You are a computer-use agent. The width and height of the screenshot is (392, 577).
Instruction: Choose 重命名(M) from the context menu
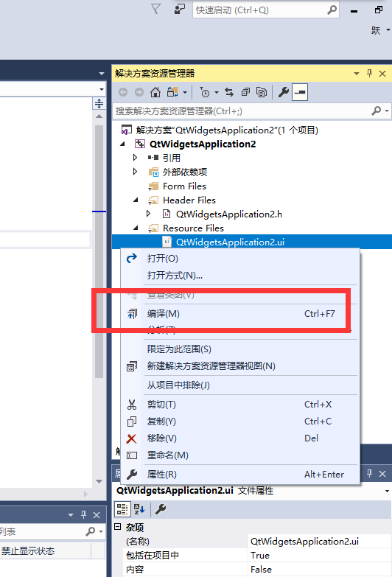click(x=240, y=455)
